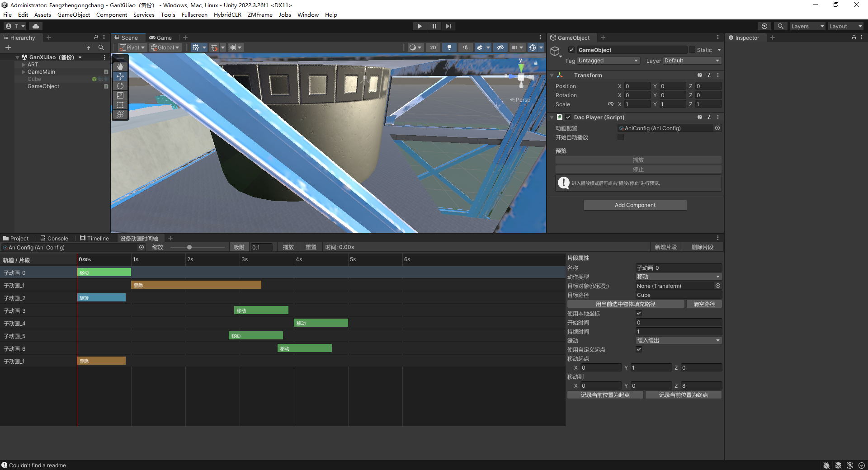
Task: Open Dac Player component help icon
Action: coord(700,117)
